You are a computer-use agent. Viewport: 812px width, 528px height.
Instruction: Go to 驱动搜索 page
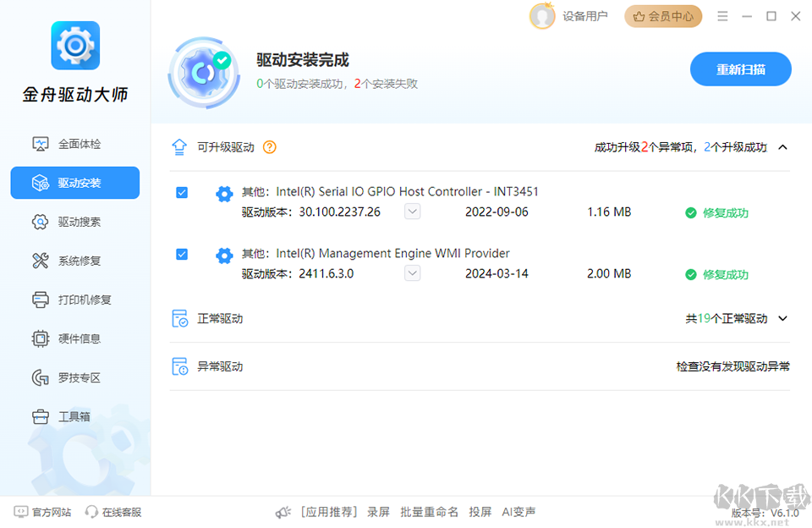pos(75,222)
